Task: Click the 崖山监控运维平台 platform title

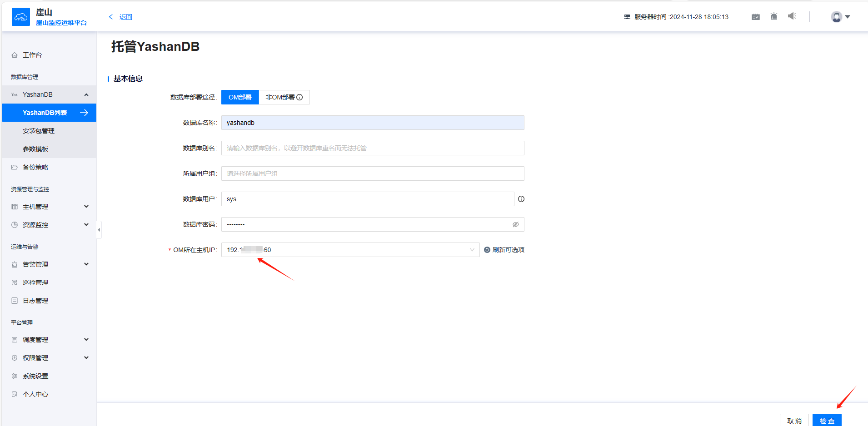Action: [61, 23]
